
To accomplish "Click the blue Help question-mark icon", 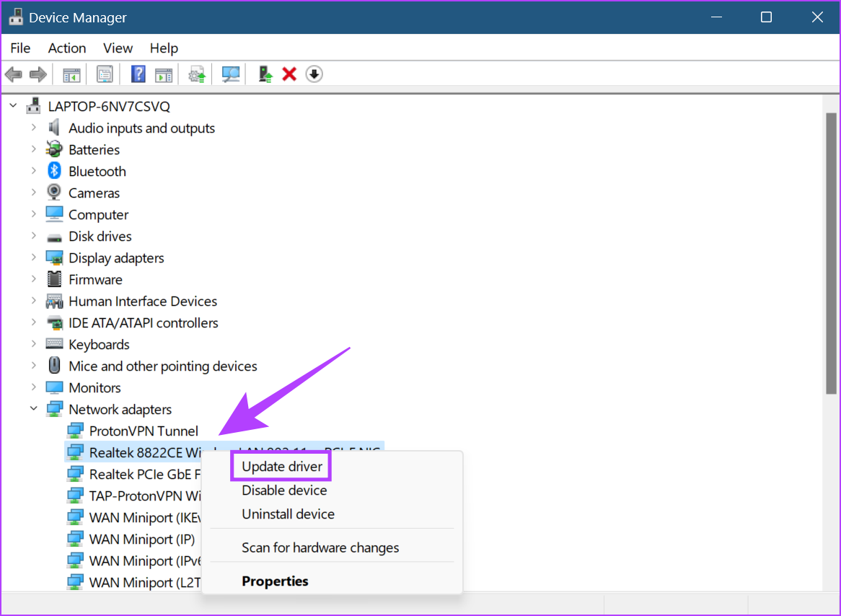I will pyautogui.click(x=138, y=74).
